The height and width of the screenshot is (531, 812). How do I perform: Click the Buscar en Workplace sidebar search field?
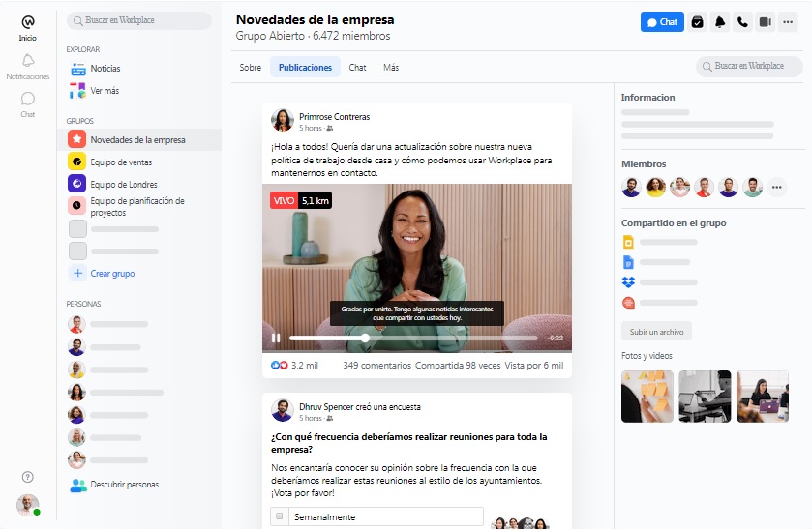[x=139, y=20]
